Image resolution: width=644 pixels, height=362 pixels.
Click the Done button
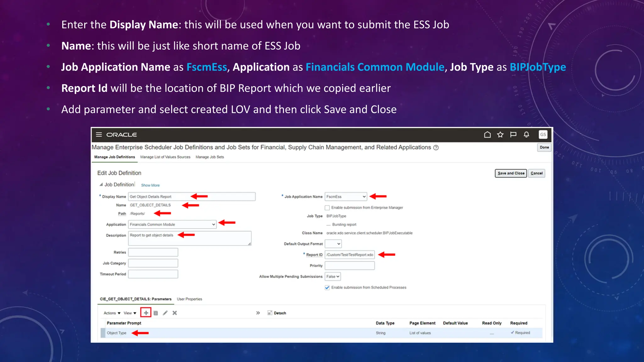coord(544,147)
